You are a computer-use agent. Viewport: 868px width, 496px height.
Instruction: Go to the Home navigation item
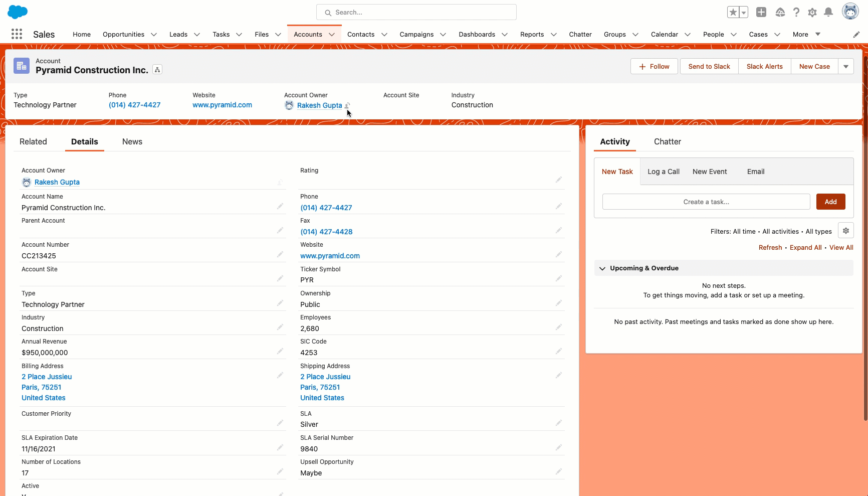82,34
